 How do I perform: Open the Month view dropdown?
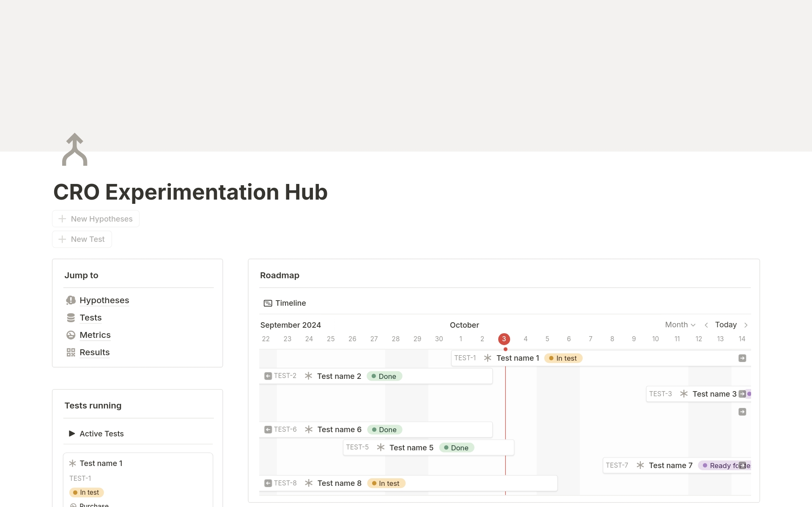point(680,325)
